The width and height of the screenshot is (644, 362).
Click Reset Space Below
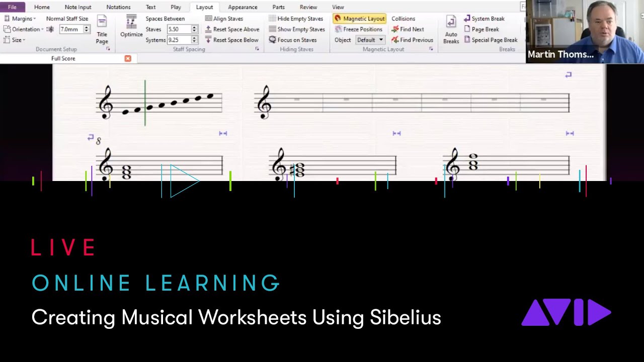(x=232, y=40)
